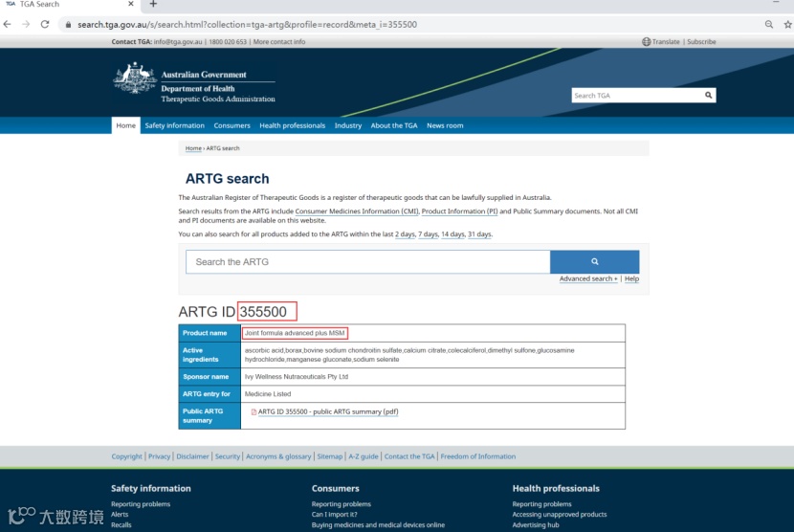Close the TGA Search tab
The width and height of the screenshot is (794, 532).
(x=131, y=4)
